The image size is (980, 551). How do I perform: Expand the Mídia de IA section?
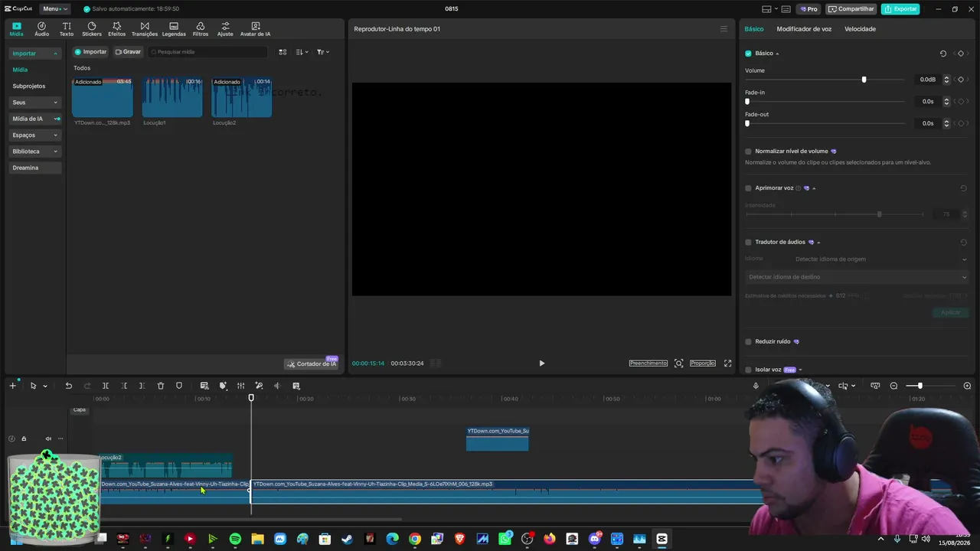click(35, 119)
